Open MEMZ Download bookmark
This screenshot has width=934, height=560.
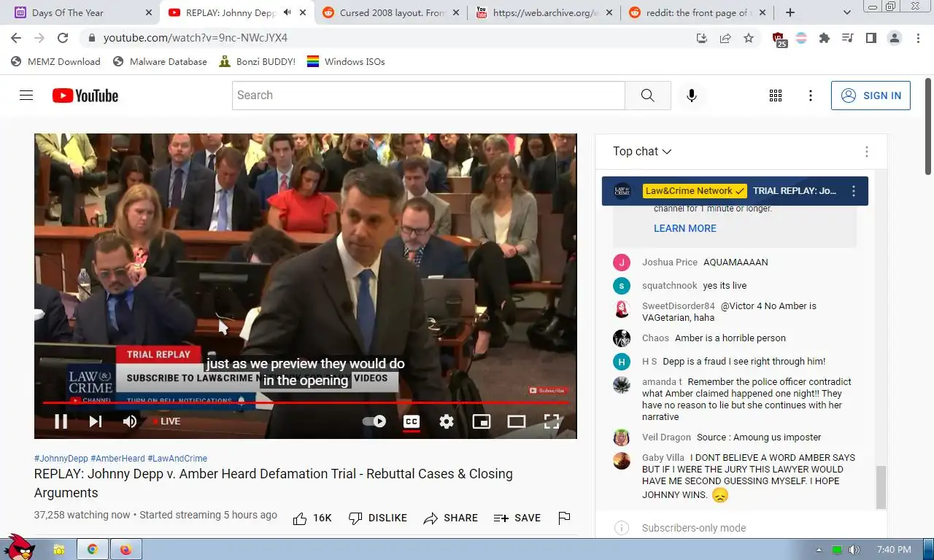click(55, 62)
